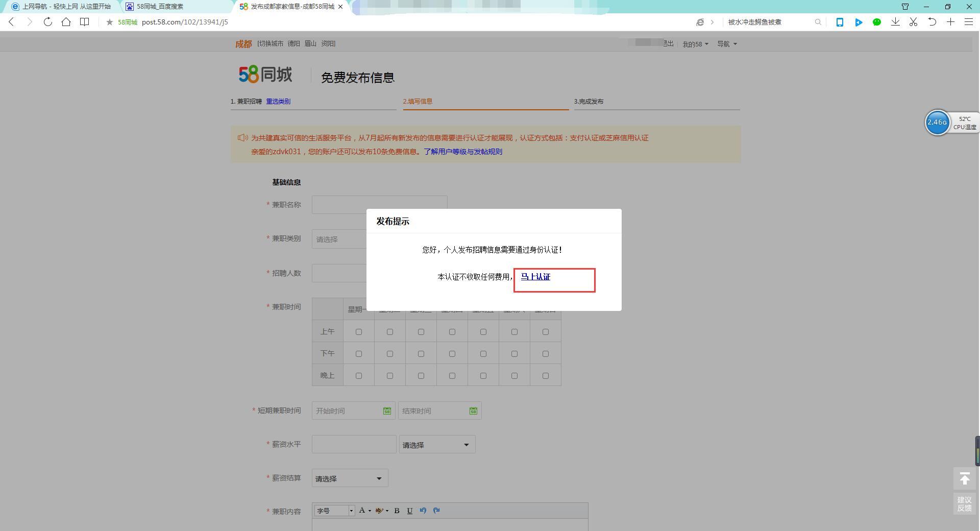Close the 58同城 publish tab
Image resolution: width=980 pixels, height=531 pixels.
tap(340, 7)
